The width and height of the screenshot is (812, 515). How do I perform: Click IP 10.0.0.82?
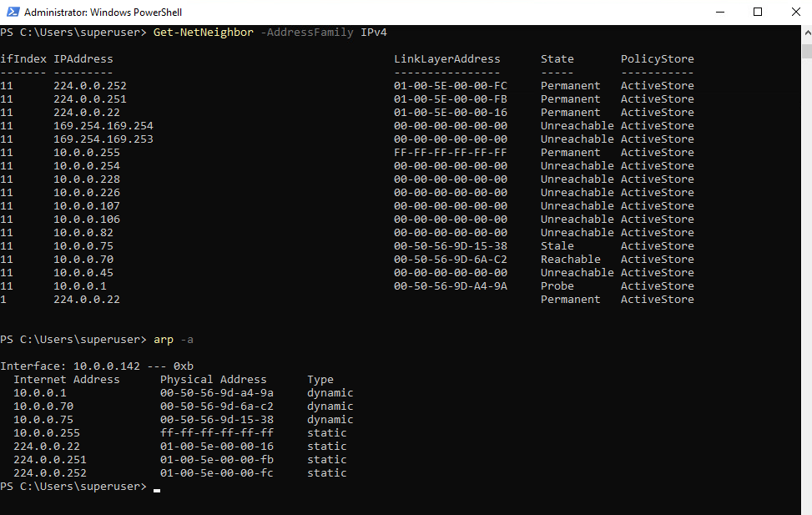click(x=83, y=233)
